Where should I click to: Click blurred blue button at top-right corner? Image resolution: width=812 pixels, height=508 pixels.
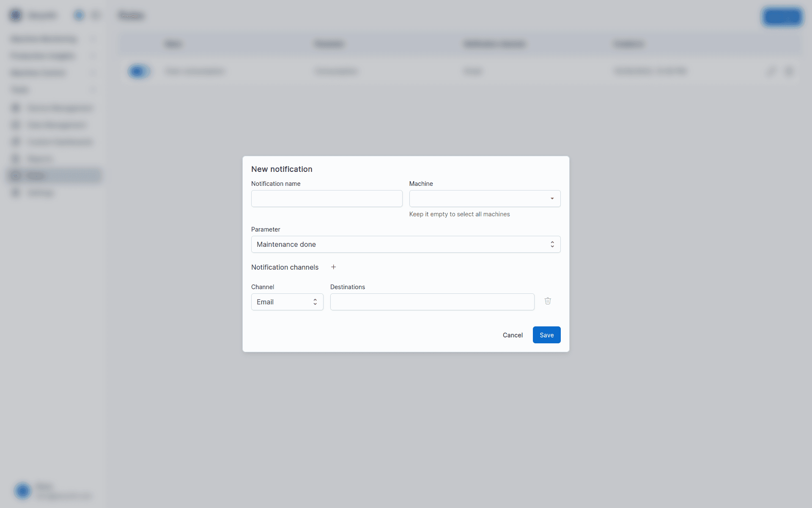pos(782,17)
